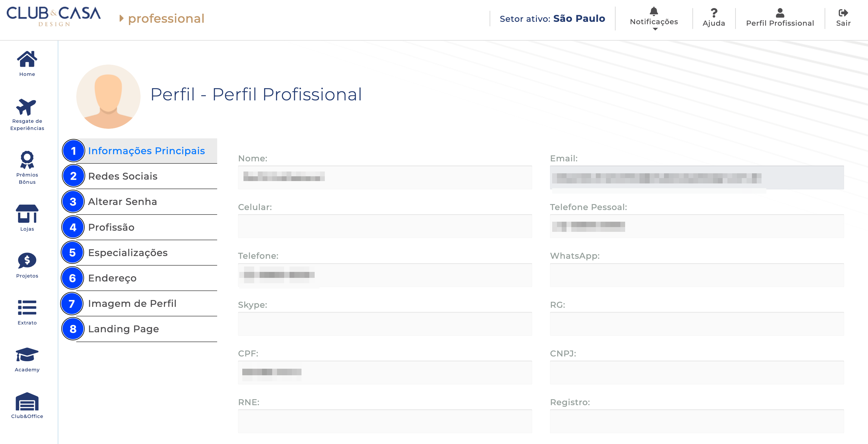This screenshot has width=868, height=444.
Task: Click Setor ativo São Paulo
Action: [552, 19]
